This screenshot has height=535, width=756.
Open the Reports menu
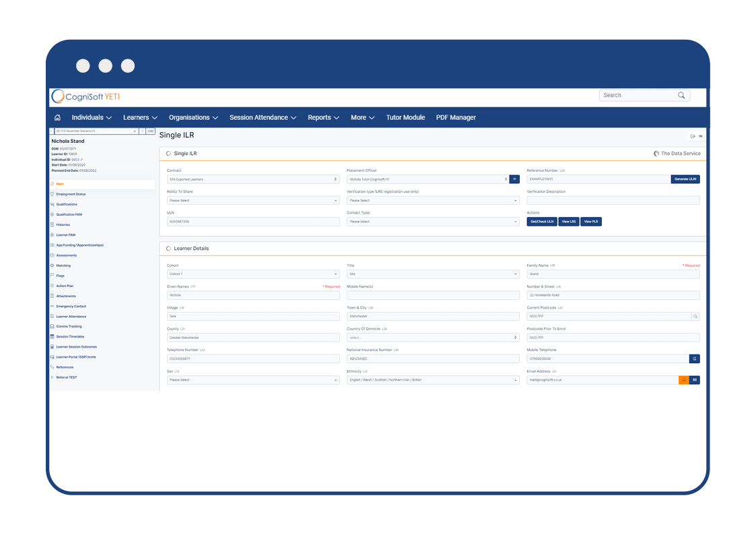point(324,118)
